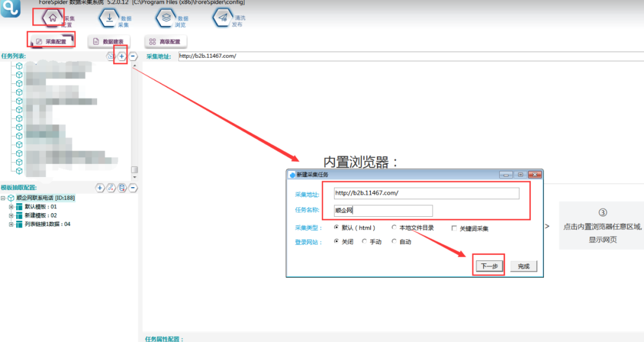Select 手动 for 登录网站 option
This screenshot has width=644, height=342.
(x=364, y=241)
